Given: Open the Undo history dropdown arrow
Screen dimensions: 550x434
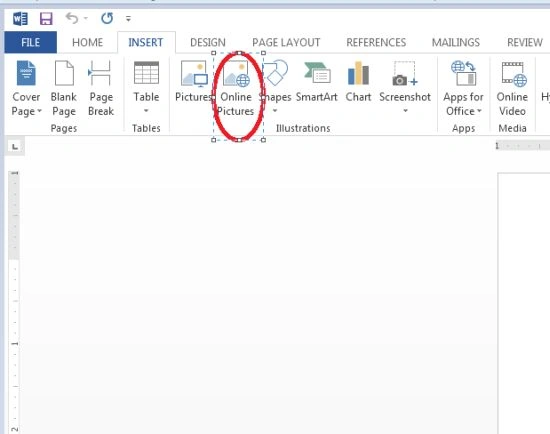Looking at the screenshot, I should click(86, 18).
